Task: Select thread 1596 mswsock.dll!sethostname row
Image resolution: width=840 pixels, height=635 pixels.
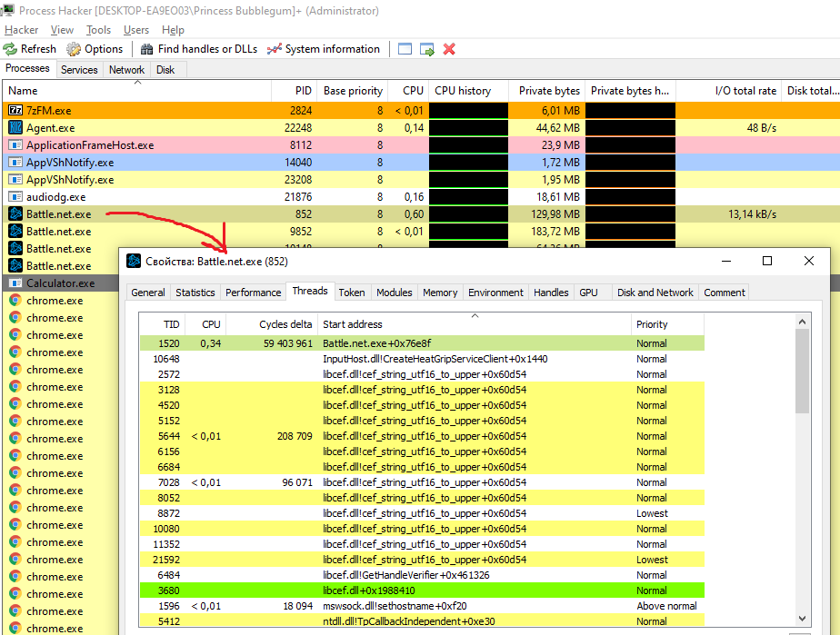Action: 422,606
